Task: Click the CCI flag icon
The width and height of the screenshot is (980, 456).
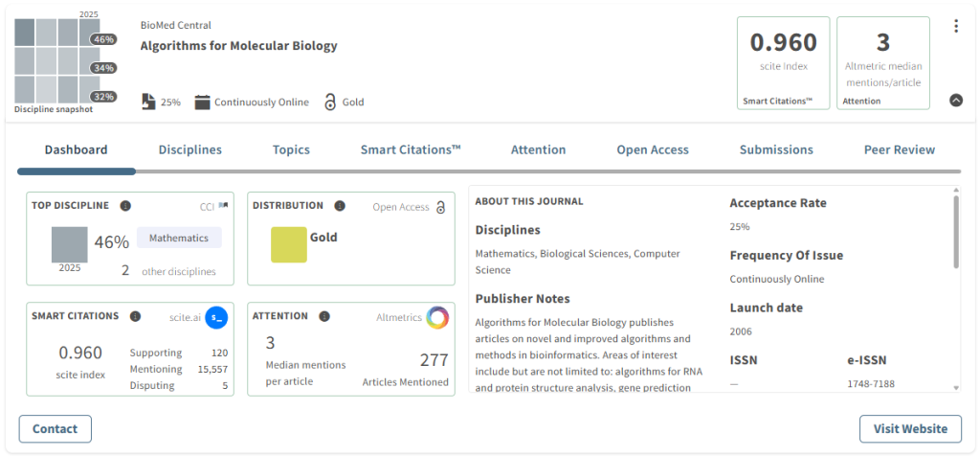Action: pyautogui.click(x=223, y=206)
